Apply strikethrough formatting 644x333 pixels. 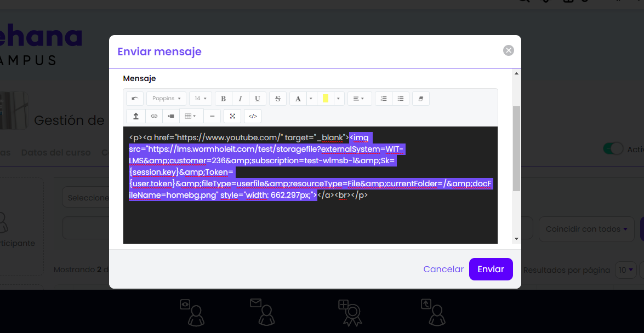coord(278,99)
